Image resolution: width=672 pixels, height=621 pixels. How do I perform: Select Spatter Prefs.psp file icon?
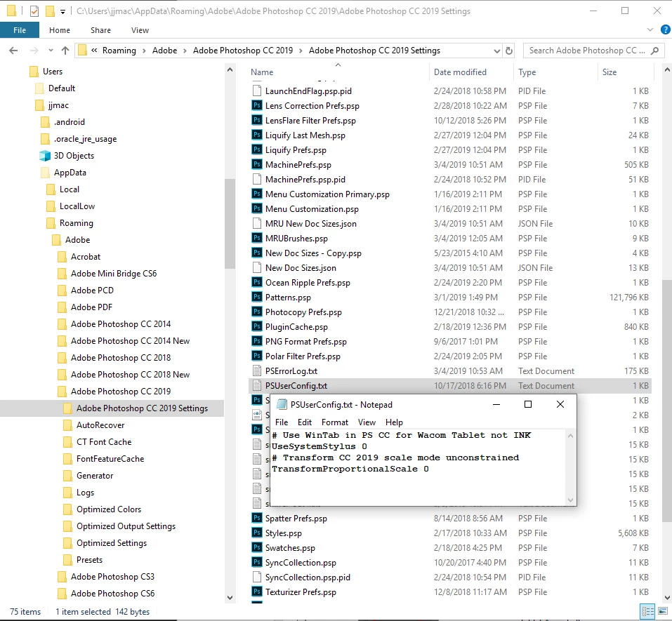257,518
